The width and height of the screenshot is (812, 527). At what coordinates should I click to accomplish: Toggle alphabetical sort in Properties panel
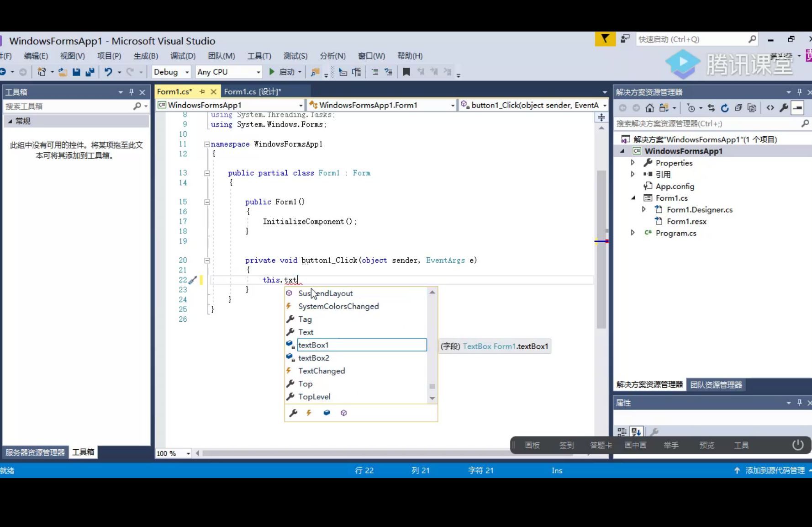636,431
